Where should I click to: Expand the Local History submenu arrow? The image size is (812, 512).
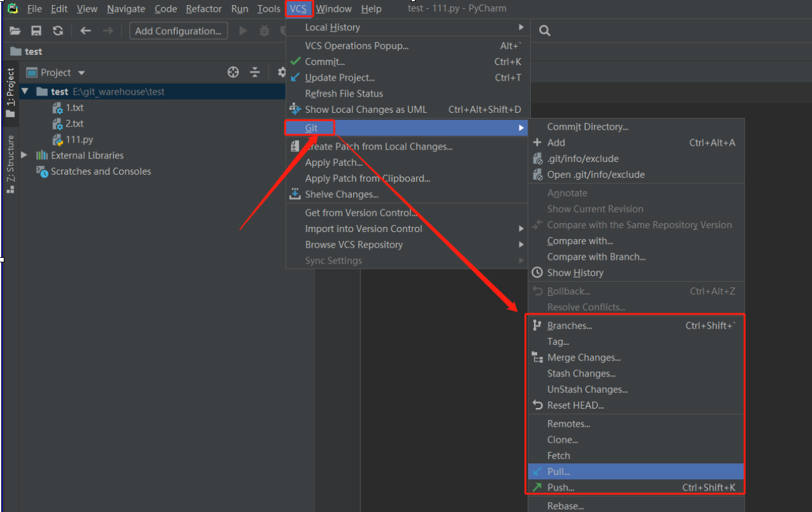521,27
